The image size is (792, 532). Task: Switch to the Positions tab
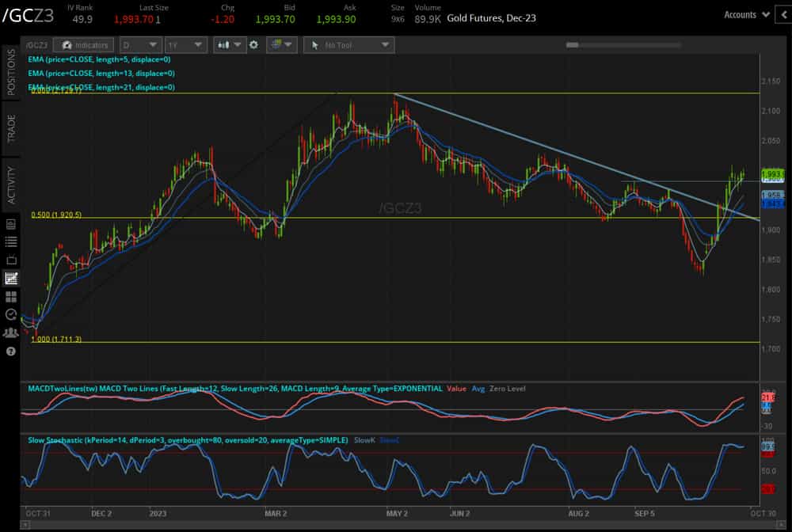11,73
